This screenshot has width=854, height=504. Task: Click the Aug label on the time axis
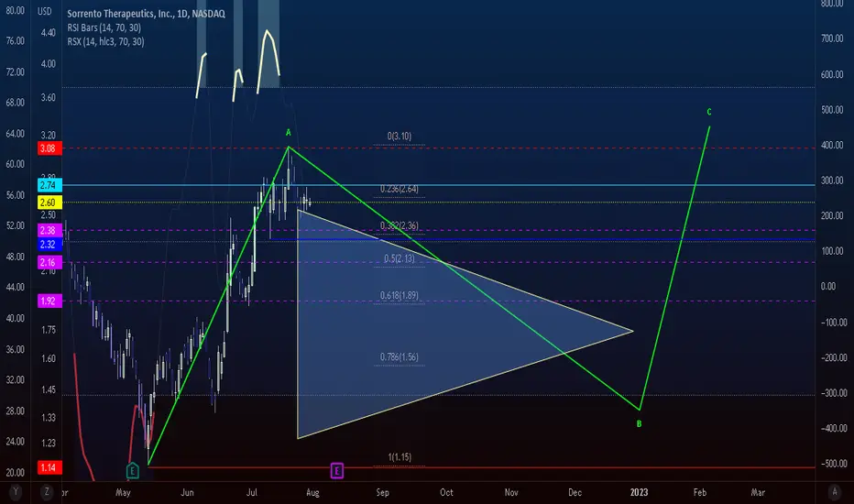tap(312, 493)
